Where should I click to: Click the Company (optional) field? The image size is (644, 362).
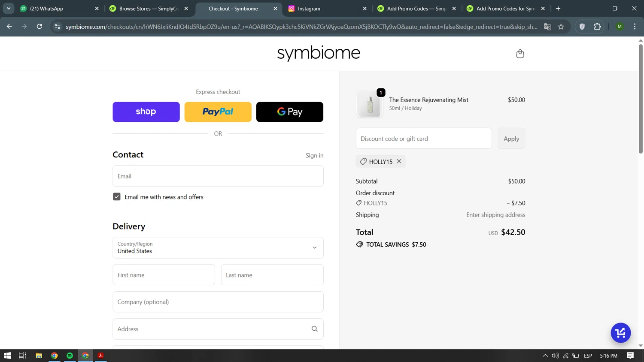click(x=218, y=302)
